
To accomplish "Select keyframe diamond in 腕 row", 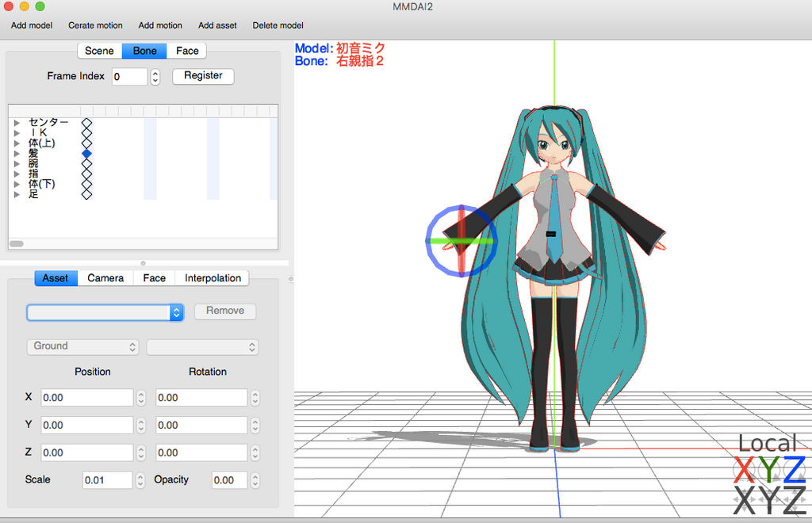I will pos(87,163).
